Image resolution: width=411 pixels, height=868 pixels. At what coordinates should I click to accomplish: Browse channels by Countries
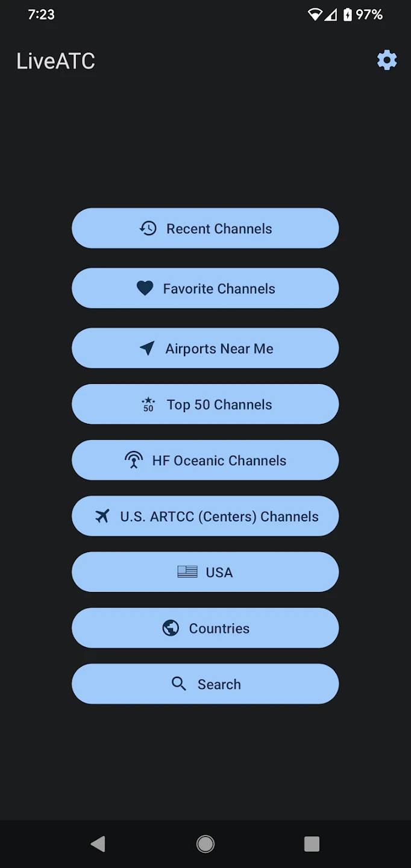219,628
